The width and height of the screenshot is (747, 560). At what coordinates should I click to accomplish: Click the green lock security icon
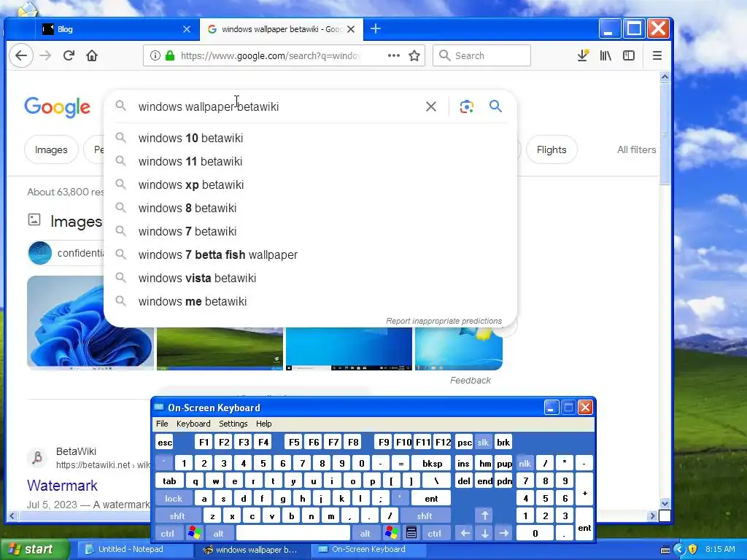pos(169,55)
